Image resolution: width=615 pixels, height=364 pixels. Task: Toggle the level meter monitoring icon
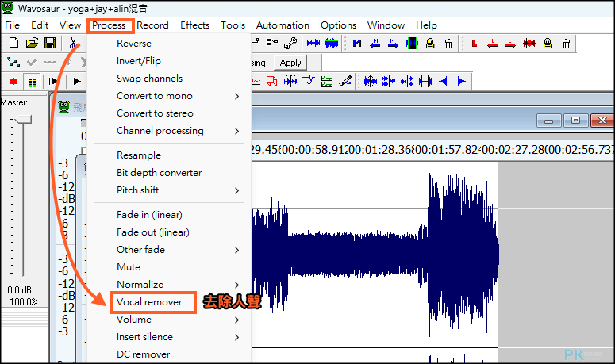[33, 82]
